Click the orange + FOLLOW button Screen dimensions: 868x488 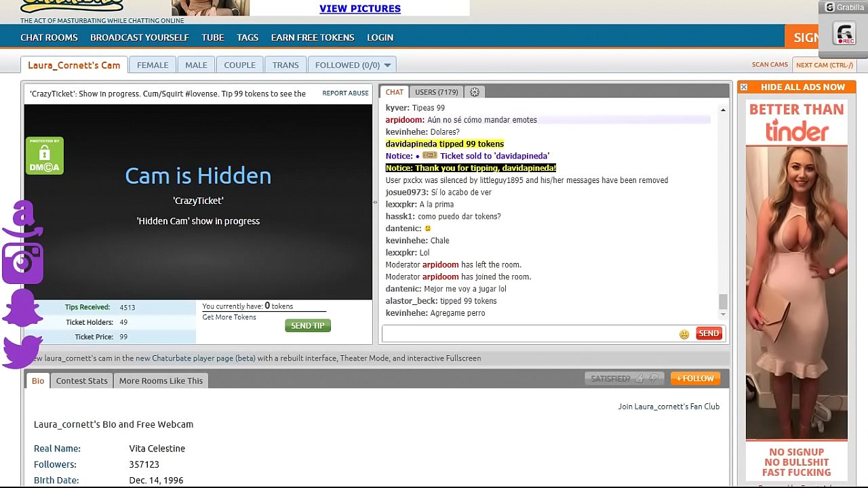pos(695,379)
